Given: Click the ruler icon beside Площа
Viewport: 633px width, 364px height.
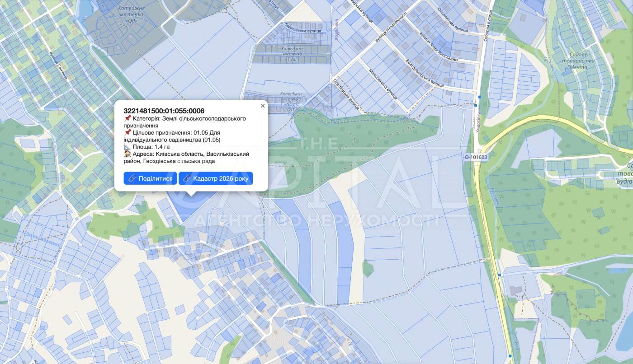Looking at the screenshot, I should (128, 147).
